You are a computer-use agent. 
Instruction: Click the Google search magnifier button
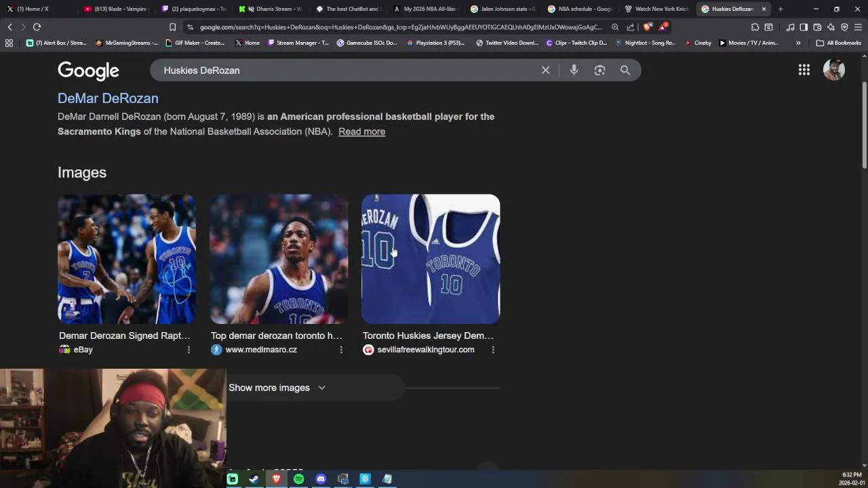625,70
